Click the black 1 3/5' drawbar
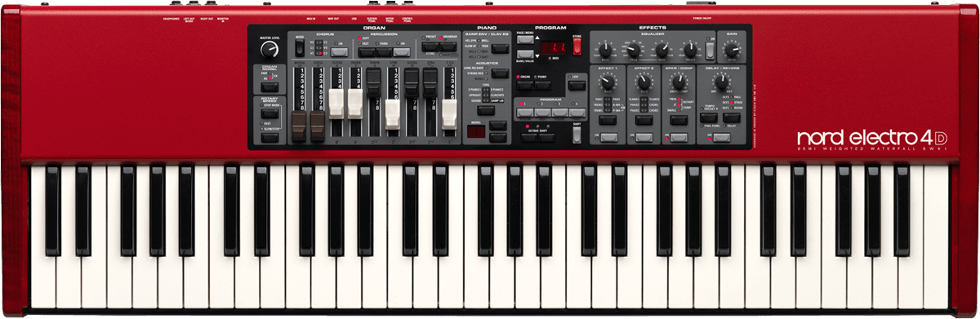This screenshot has width=980, height=319. (x=411, y=82)
